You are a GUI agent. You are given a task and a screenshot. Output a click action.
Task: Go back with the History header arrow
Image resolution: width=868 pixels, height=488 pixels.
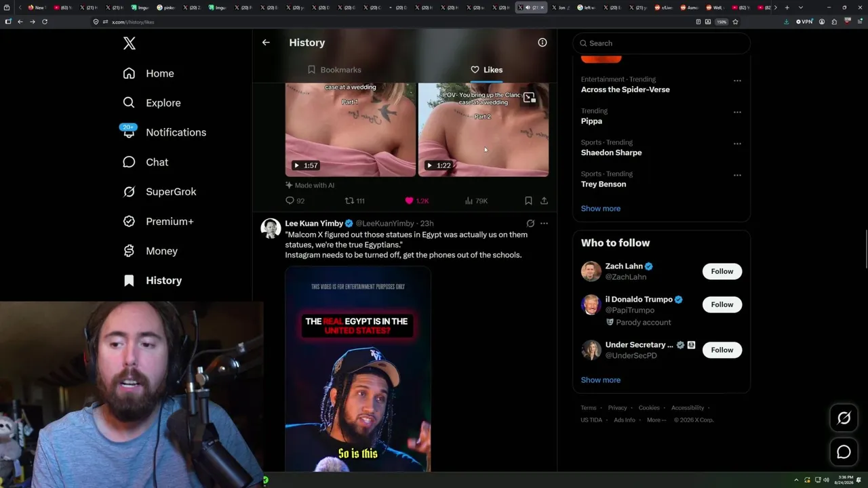pyautogui.click(x=266, y=43)
